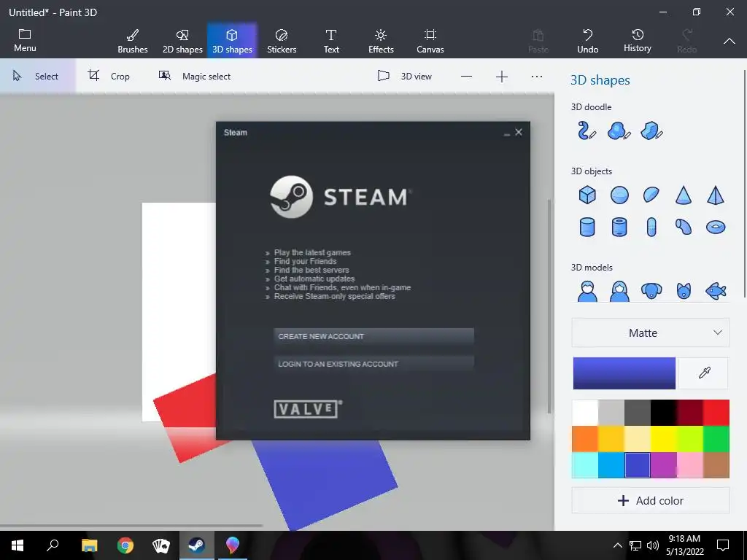Switch to 2D shapes tab
747x560 pixels.
(x=182, y=41)
